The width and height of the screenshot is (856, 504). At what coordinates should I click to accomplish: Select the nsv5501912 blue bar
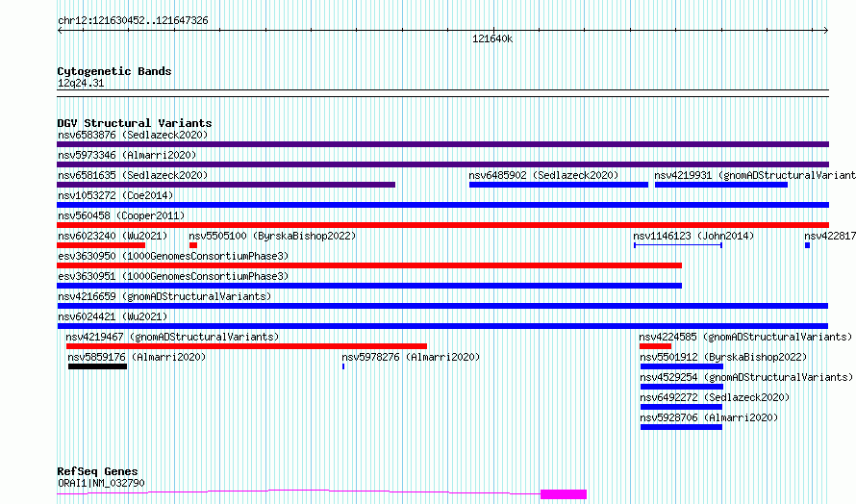(x=682, y=366)
